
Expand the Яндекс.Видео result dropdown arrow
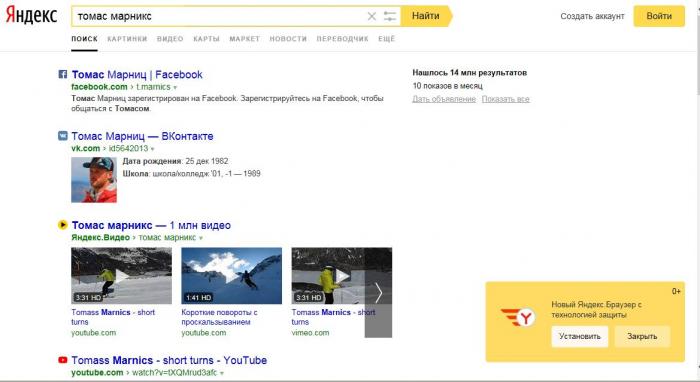[x=200, y=238]
